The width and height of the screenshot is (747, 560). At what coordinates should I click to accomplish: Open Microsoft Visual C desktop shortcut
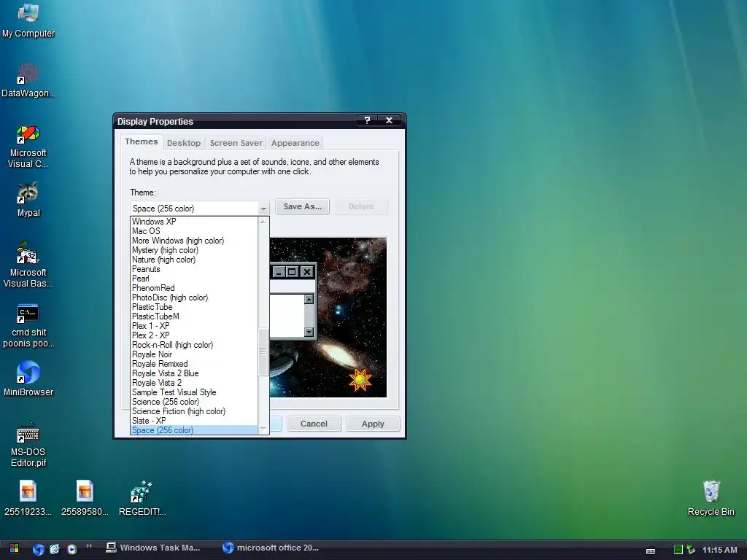click(28, 146)
